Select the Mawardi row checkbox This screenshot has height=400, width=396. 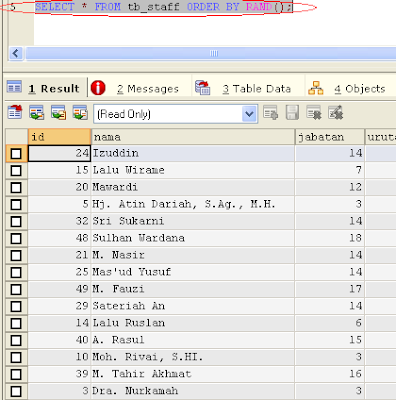[16, 188]
